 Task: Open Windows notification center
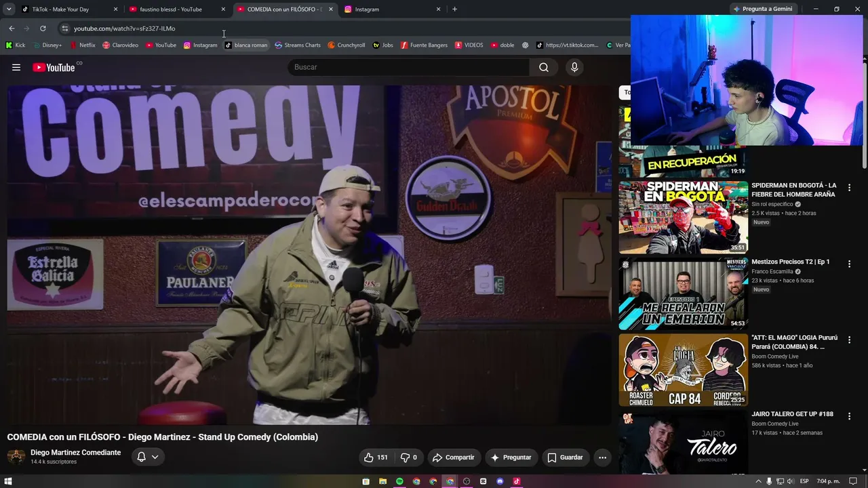click(854, 481)
